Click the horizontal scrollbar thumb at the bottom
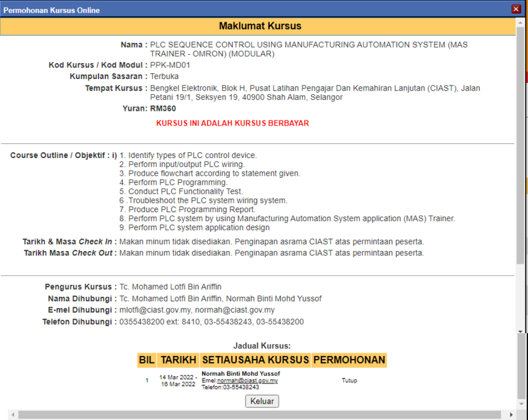Viewport: 528px width, 420px height. pos(259,415)
